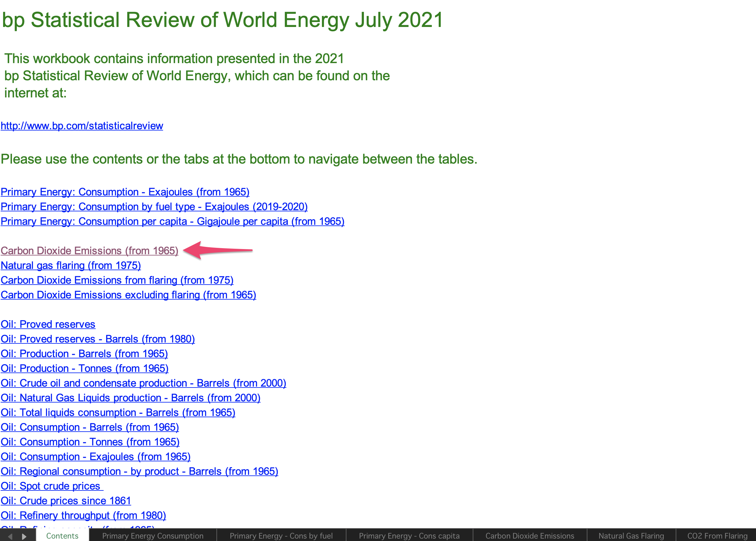The height and width of the screenshot is (541, 756).
Task: Click the previous sheet tabs arrow
Action: (10, 536)
